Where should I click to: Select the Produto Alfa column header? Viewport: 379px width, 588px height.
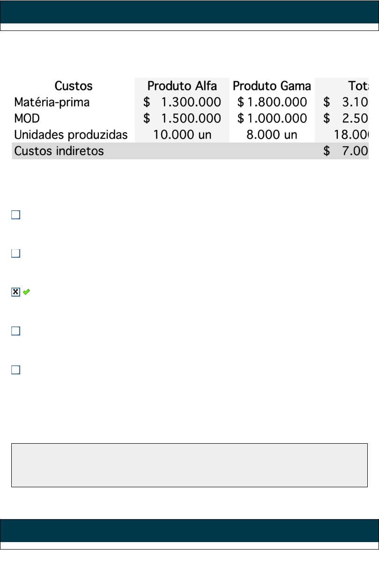point(182,86)
